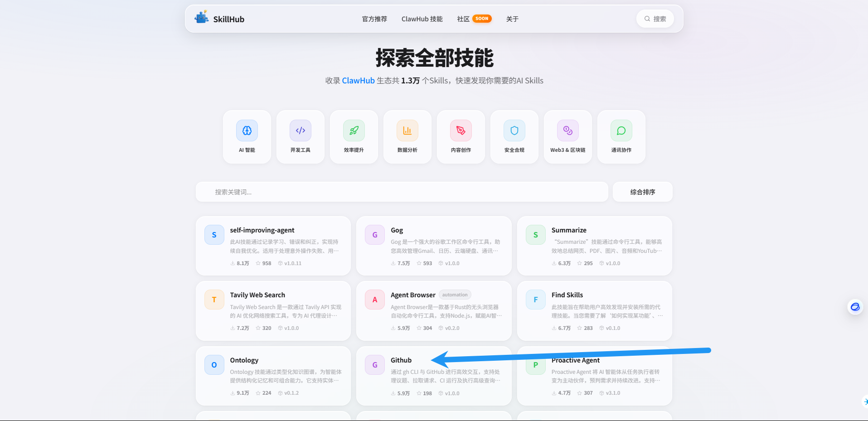Click the SkillHub logo in header
Screen dimensions: 868x421
220,19
